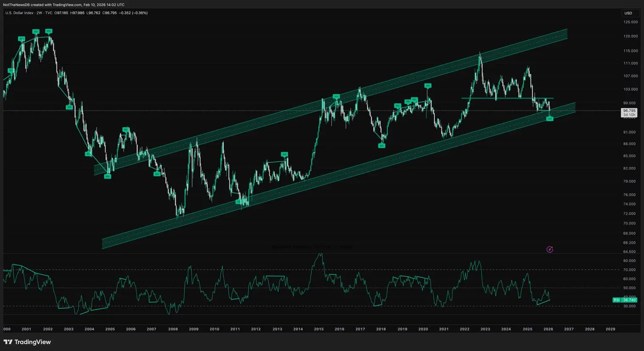
Task: Click the 68.000 price scale label
Action: point(630,234)
